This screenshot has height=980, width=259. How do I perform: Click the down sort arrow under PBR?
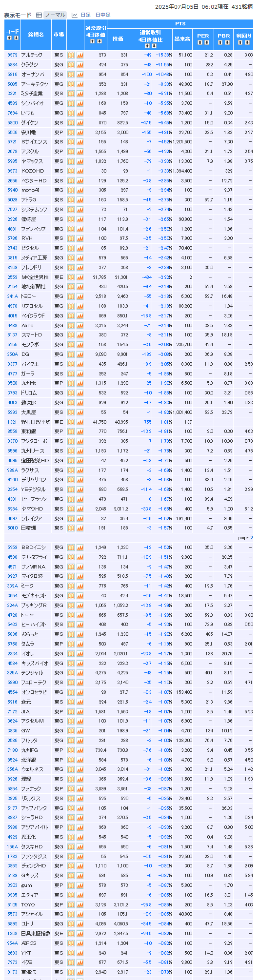[227, 42]
